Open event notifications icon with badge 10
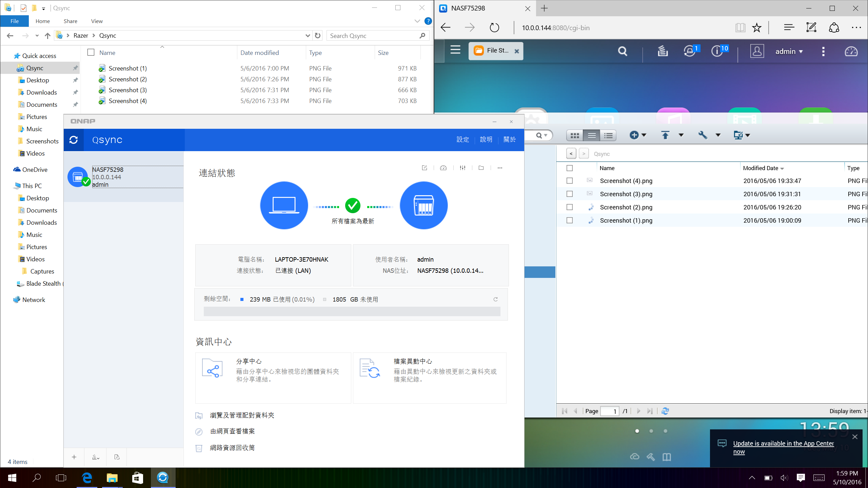The width and height of the screenshot is (868, 488). tap(719, 51)
